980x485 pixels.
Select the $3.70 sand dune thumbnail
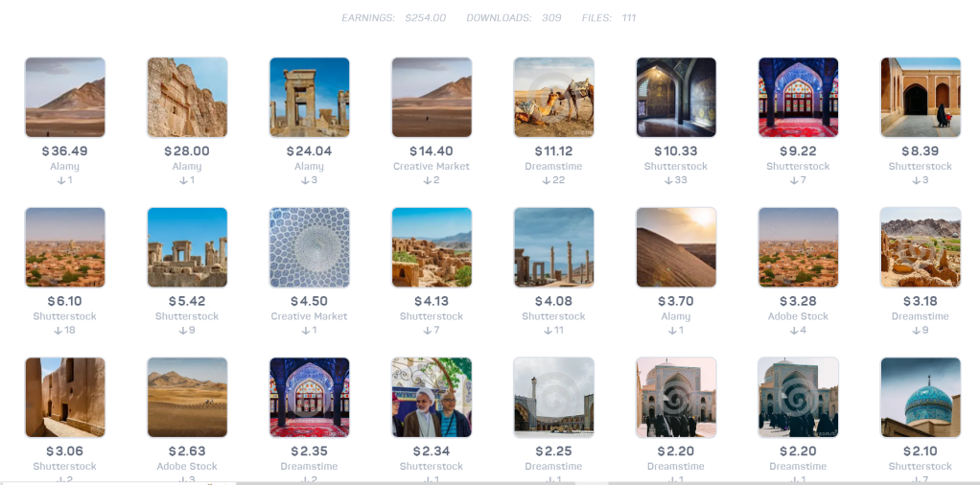coord(676,247)
